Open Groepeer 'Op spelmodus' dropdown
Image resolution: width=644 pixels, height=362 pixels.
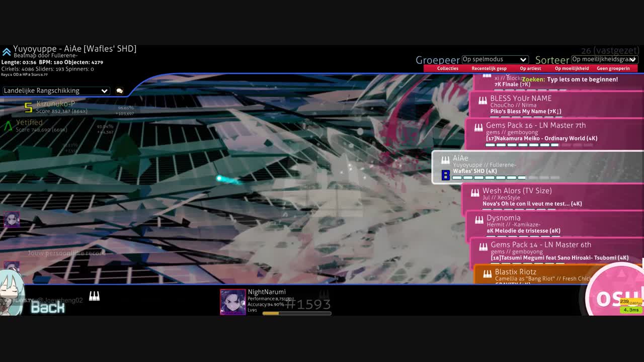[495, 59]
